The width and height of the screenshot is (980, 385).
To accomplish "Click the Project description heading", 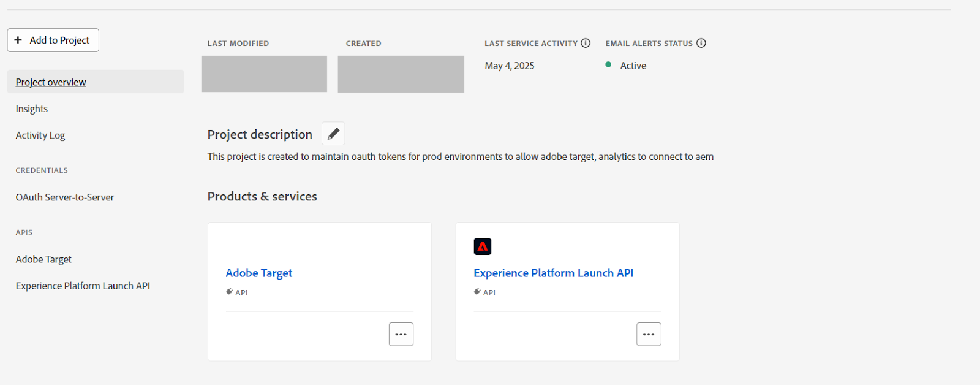I will point(260,134).
